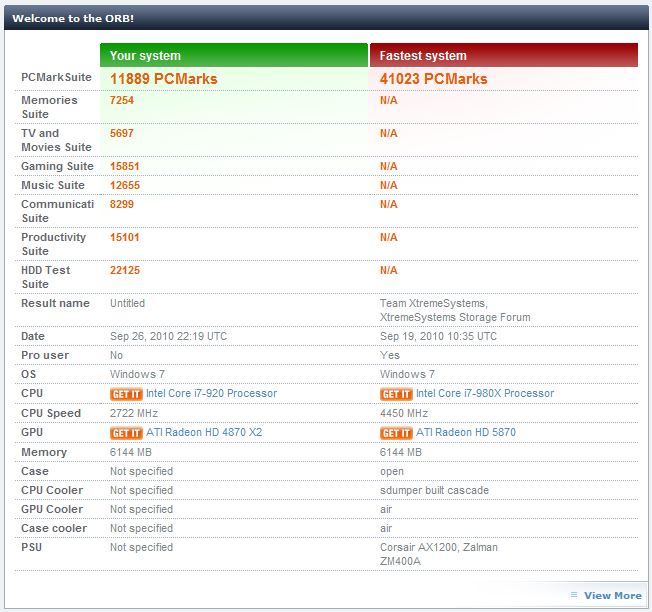Click GET IT badge beside Radeon HD 4870 X2
The image size is (652, 612).
click(x=126, y=433)
